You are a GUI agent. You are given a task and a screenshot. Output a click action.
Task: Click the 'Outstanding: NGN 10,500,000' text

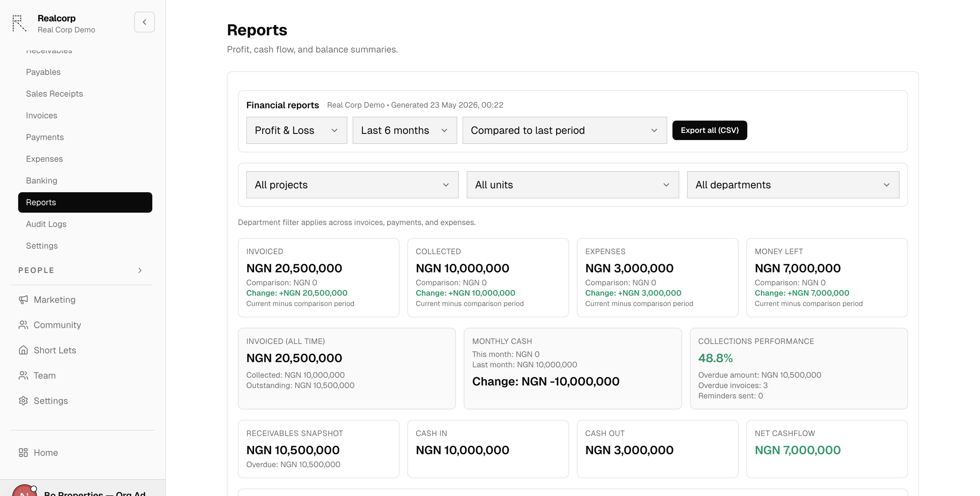[x=300, y=385]
